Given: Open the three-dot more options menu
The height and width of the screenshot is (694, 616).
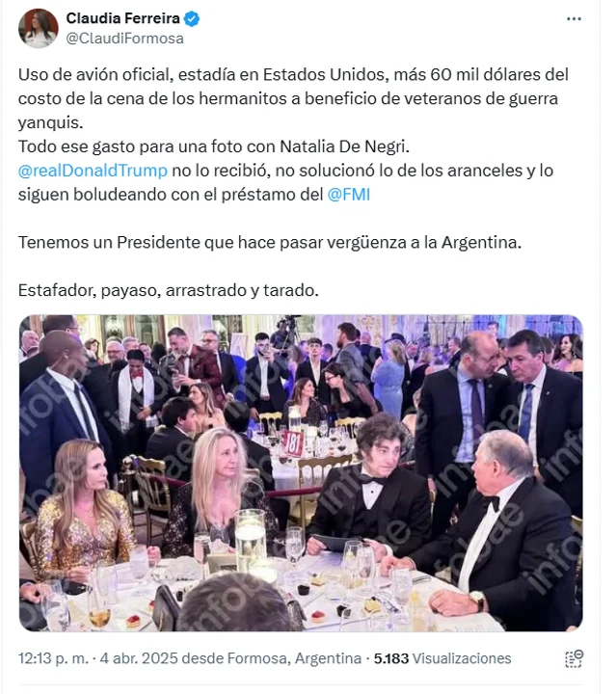Looking at the screenshot, I should tap(574, 18).
